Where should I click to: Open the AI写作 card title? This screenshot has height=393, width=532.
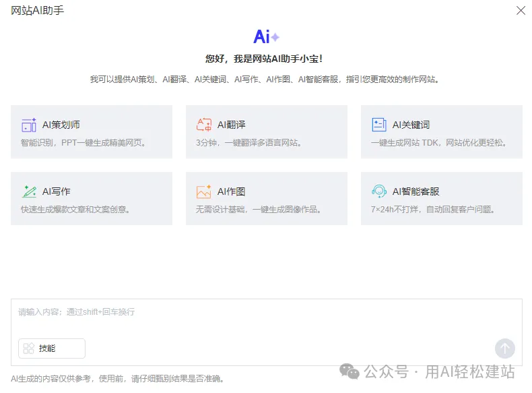[57, 191]
